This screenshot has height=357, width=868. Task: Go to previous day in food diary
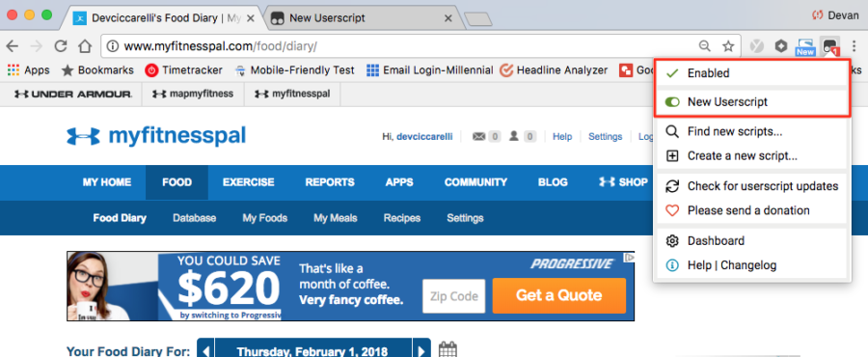[206, 351]
